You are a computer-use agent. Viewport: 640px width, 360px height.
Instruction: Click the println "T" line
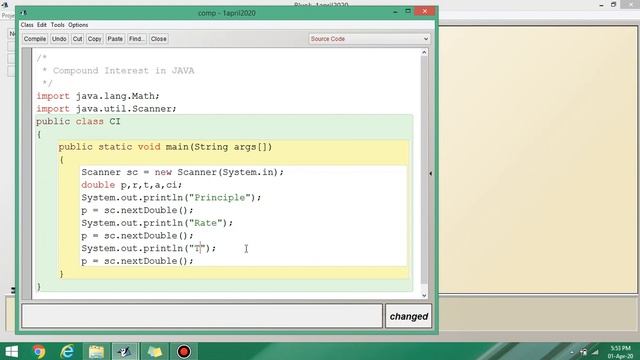tap(149, 248)
